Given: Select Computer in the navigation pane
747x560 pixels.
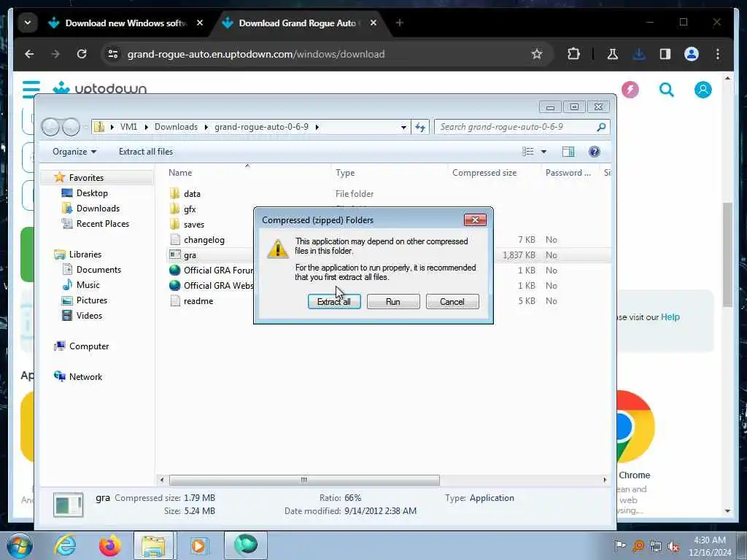Looking at the screenshot, I should (88, 346).
